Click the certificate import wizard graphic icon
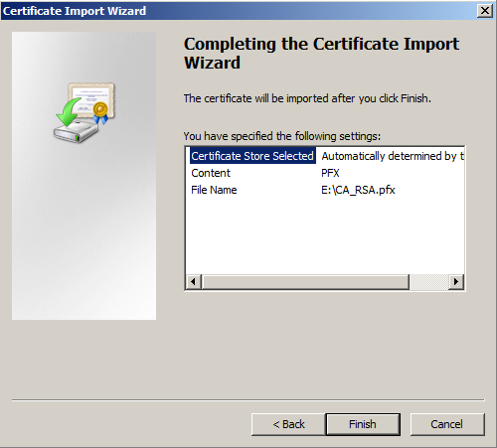 (84, 112)
